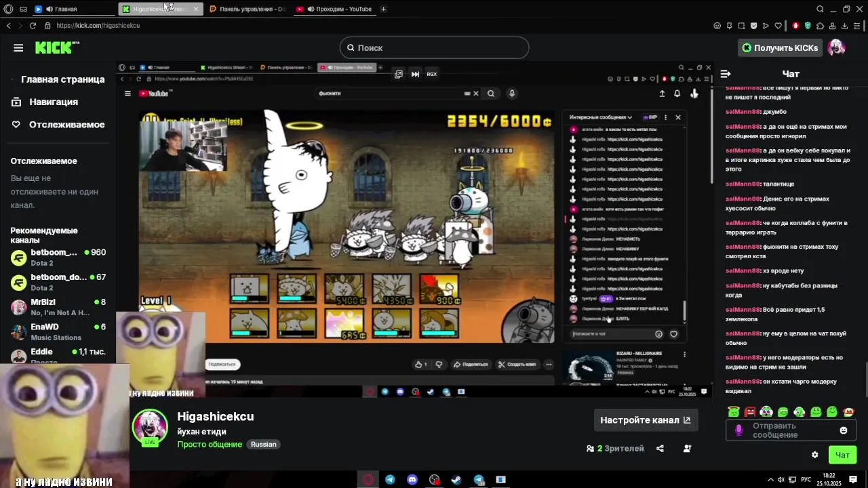Show hidden system tray icons

click(x=771, y=480)
